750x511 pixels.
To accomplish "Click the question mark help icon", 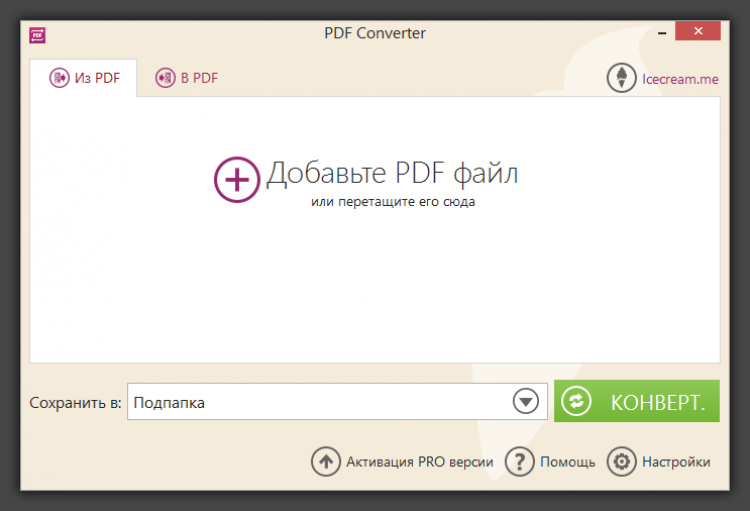I will click(x=519, y=461).
